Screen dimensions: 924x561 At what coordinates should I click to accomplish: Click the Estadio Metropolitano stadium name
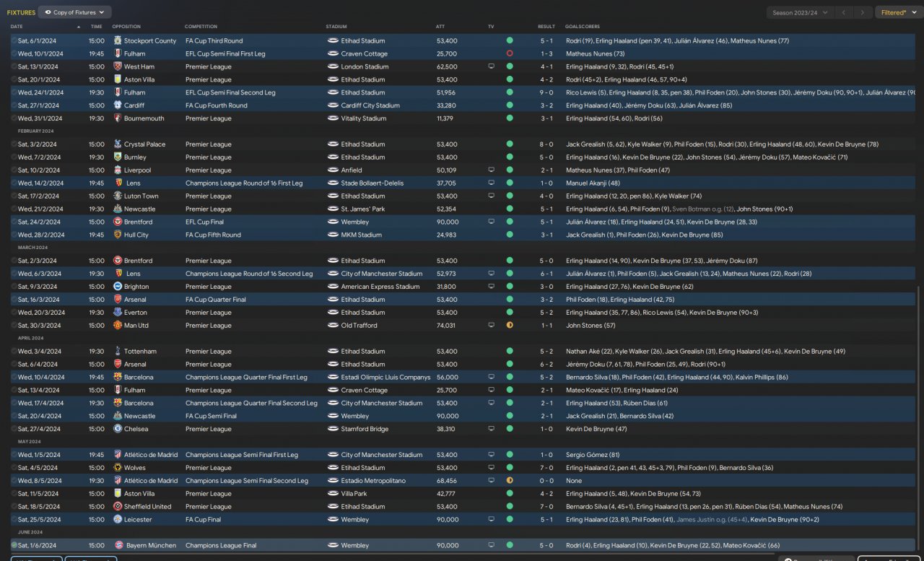pyautogui.click(x=373, y=481)
